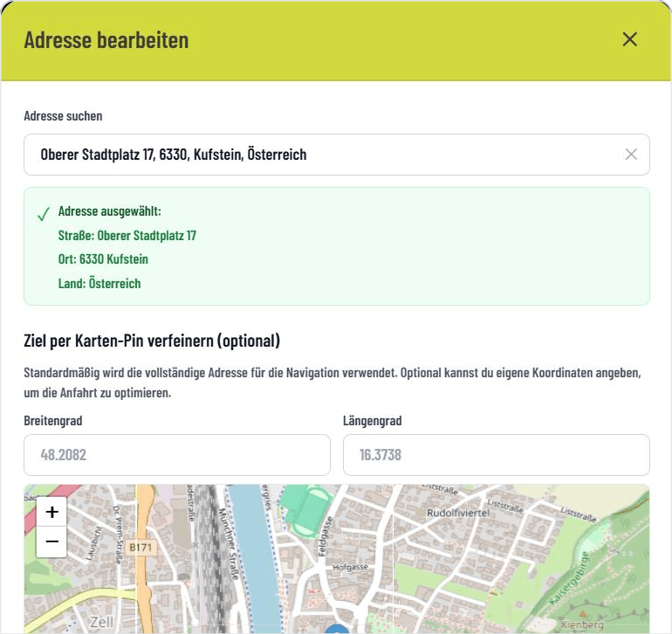Click the text 'Ort: 6330 Kufstein'
The height and width of the screenshot is (634, 672).
click(103, 259)
